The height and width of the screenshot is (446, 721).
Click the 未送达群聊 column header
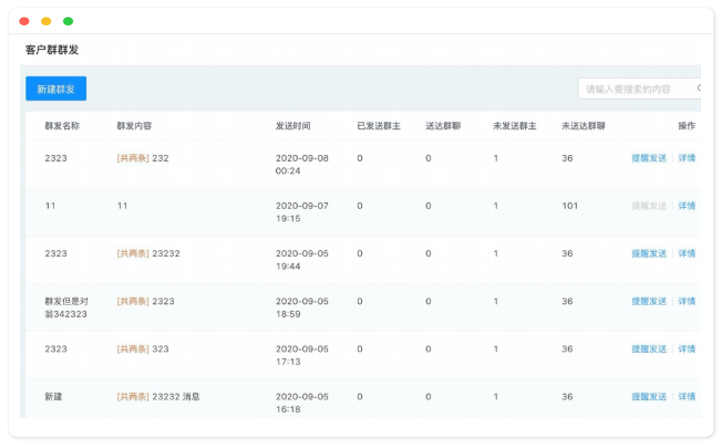583,127
